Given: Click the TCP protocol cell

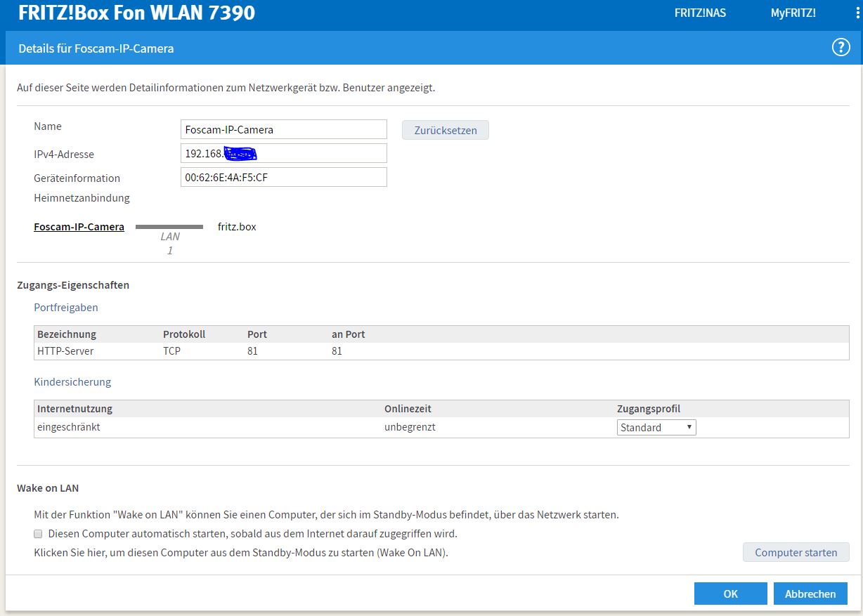Looking at the screenshot, I should 171,350.
